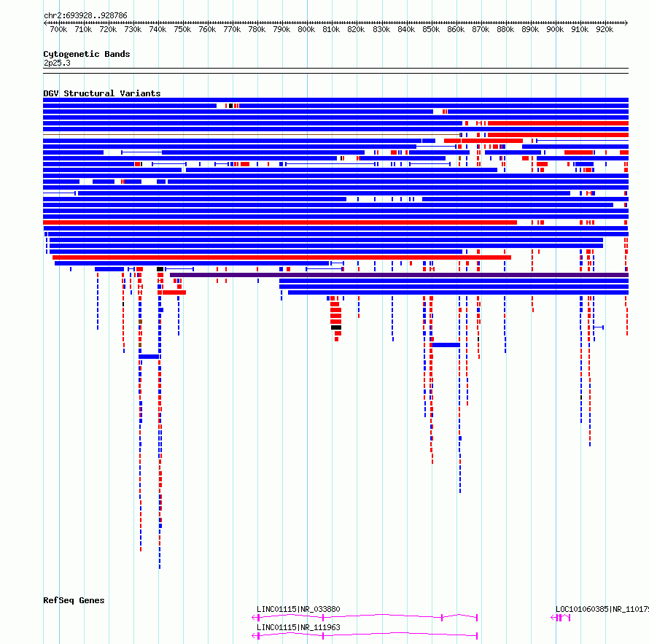
Task: Click the 900k ruler label
Action: coord(555,29)
